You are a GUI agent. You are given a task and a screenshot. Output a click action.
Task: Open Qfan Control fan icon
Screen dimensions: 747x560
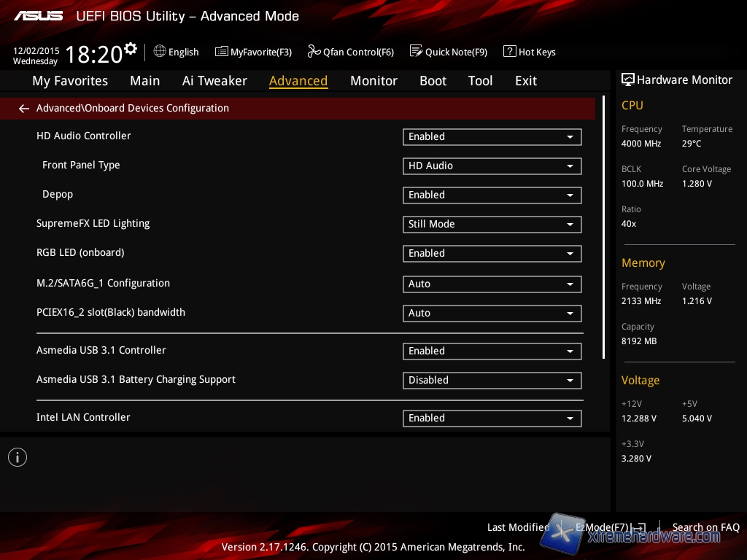[314, 52]
